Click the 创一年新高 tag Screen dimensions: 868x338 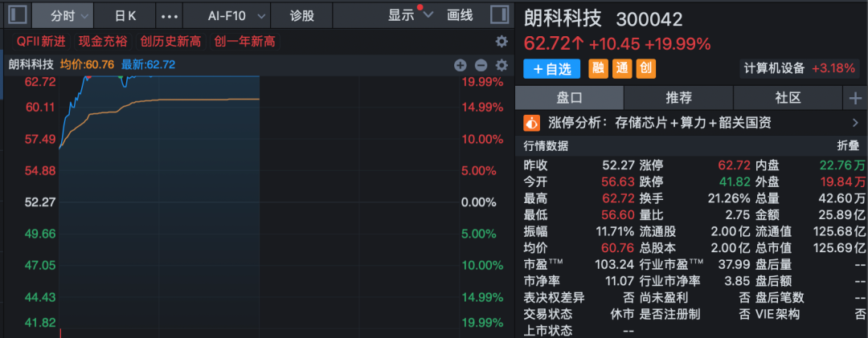point(245,42)
